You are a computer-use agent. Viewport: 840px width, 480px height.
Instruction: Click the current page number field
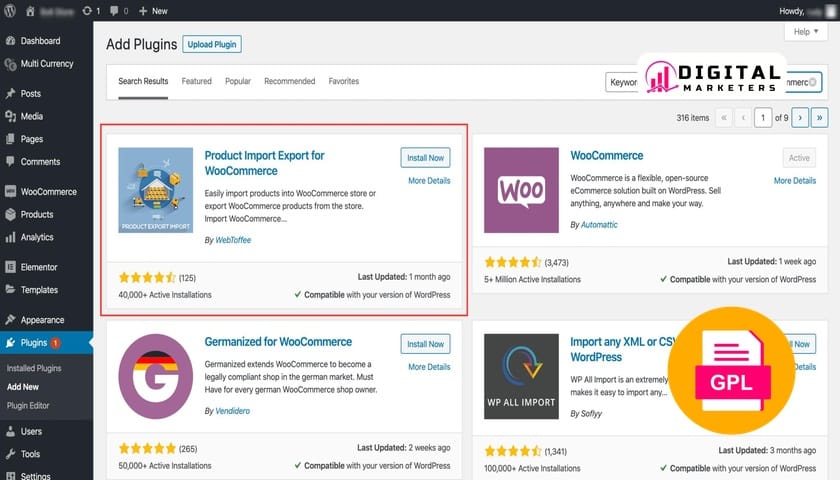[764, 118]
